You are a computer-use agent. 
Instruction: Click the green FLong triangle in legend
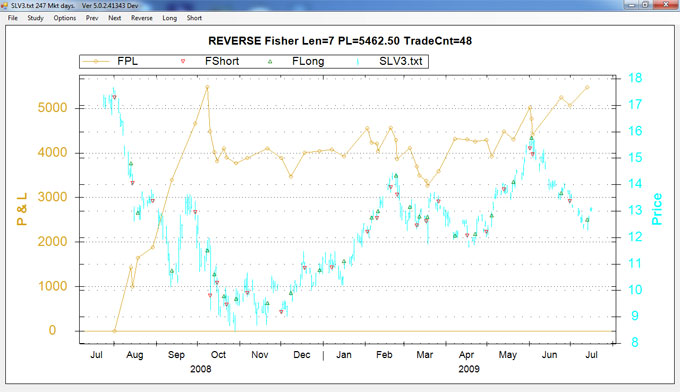coord(270,62)
